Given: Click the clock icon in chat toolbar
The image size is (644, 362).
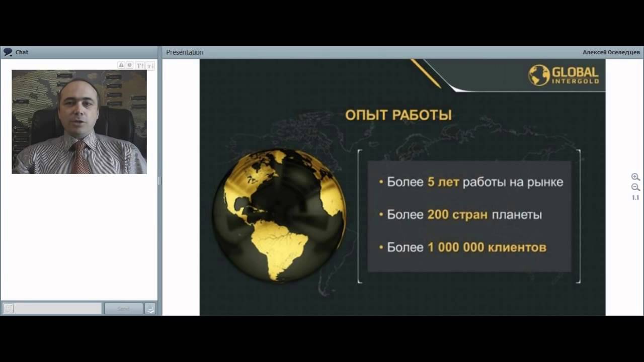Looking at the screenshot, I should [x=129, y=65].
